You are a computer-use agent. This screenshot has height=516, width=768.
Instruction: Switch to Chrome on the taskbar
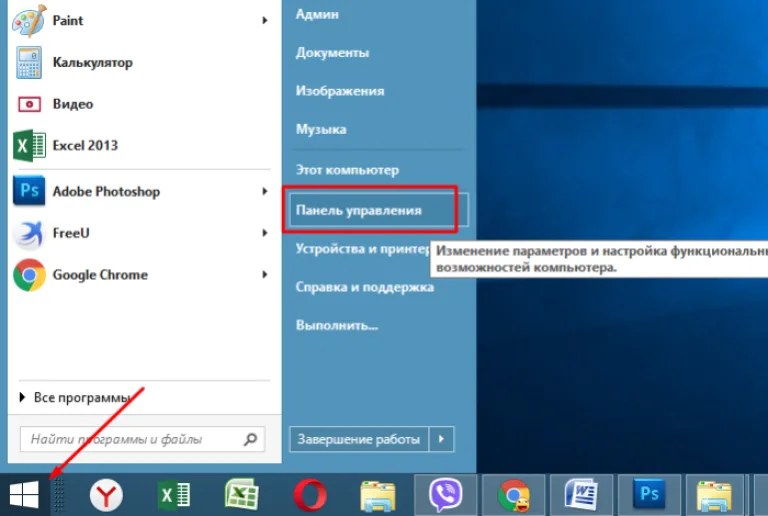click(x=513, y=494)
